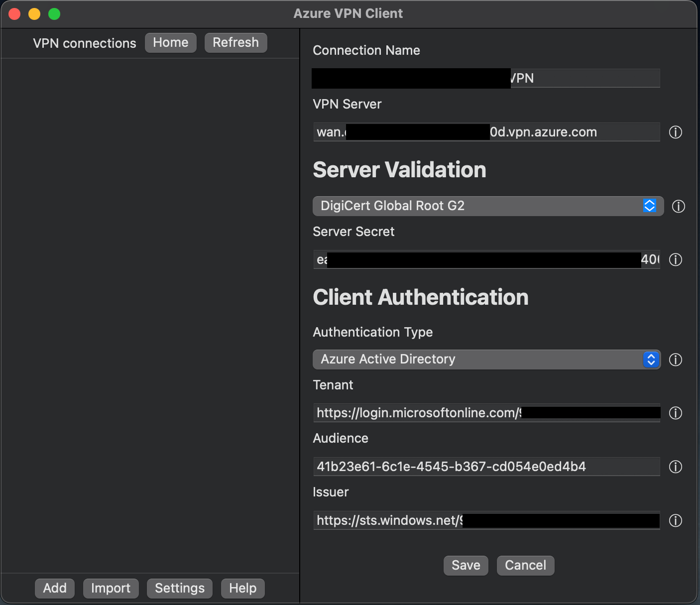Click the Refresh button
The height and width of the screenshot is (605, 700).
[x=236, y=43]
